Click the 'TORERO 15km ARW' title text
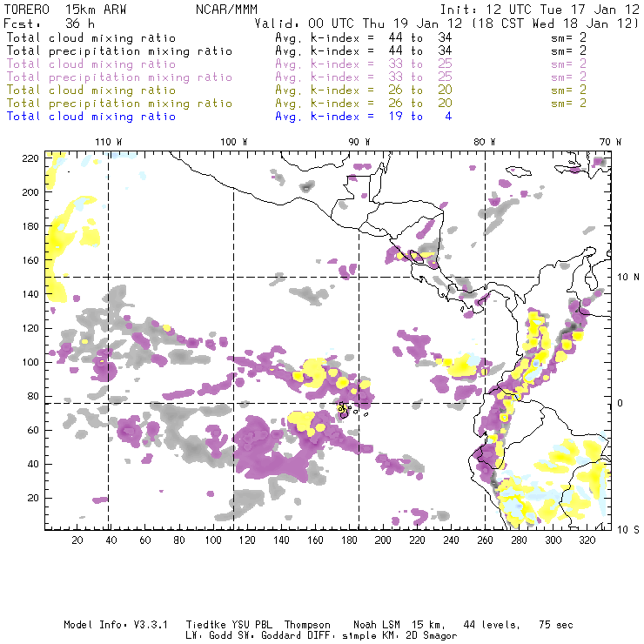Image resolution: width=644 pixels, height=644 pixels. 65,9
